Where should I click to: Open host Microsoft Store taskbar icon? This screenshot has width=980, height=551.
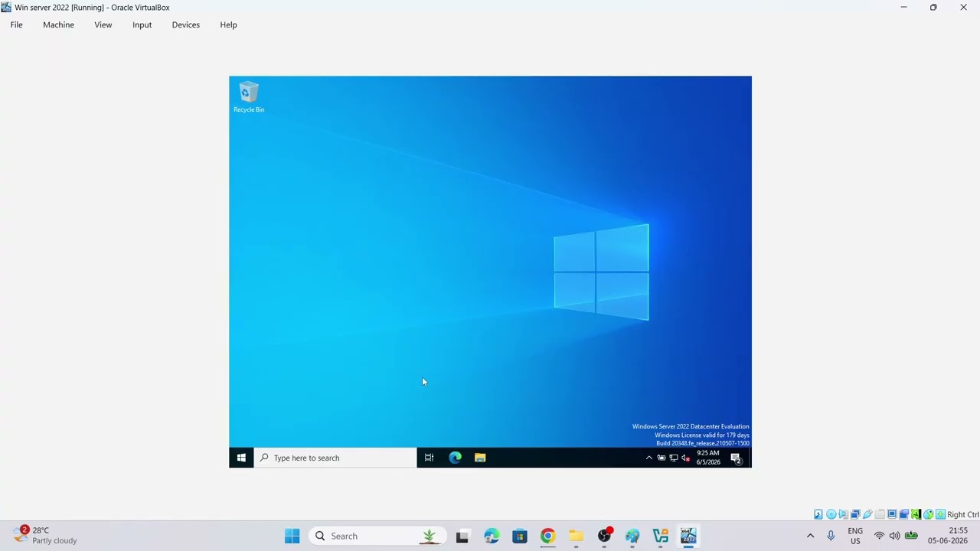520,536
